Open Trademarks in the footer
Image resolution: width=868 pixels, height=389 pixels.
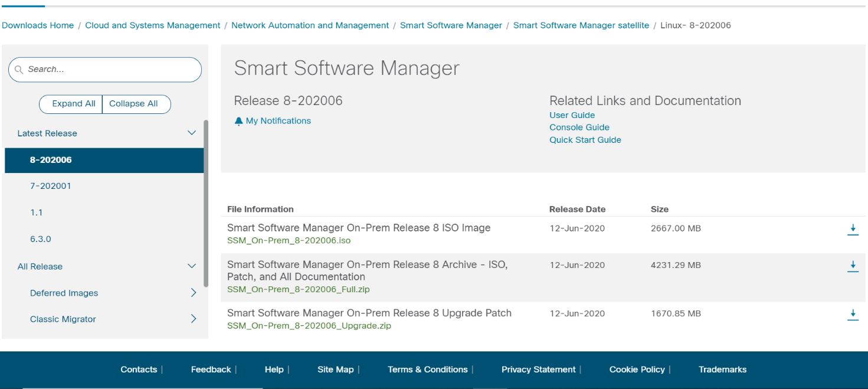(722, 370)
